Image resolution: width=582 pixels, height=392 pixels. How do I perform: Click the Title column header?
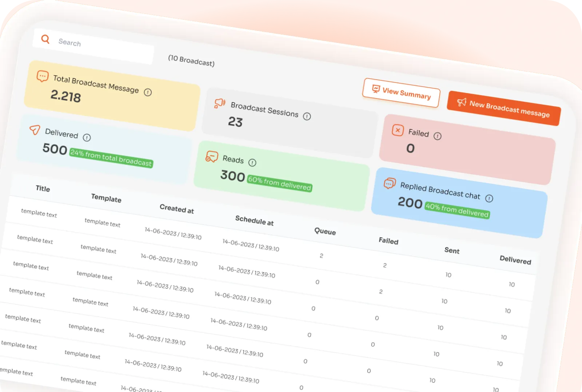click(x=43, y=189)
